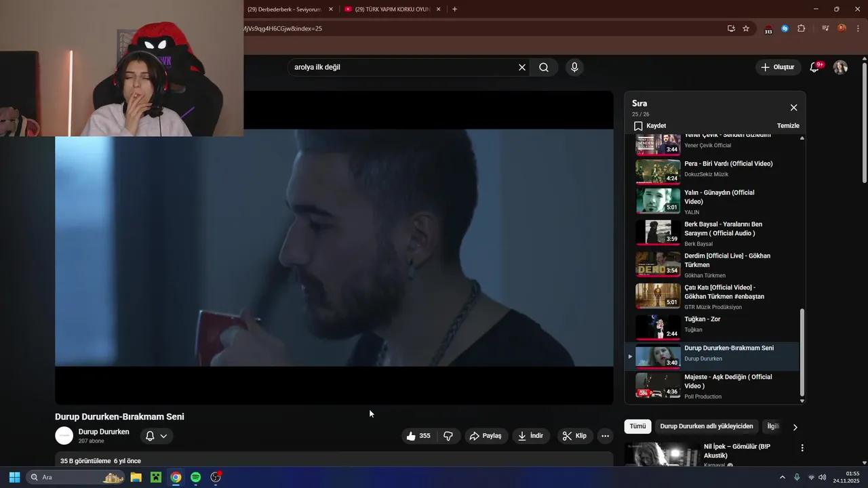Share the video via Paylaş

click(486, 436)
